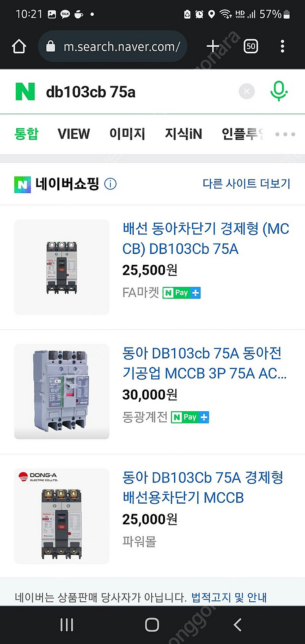Open the tab switcher showing 50 tabs
Screen dimensions: 305x644
pyautogui.click(x=251, y=46)
